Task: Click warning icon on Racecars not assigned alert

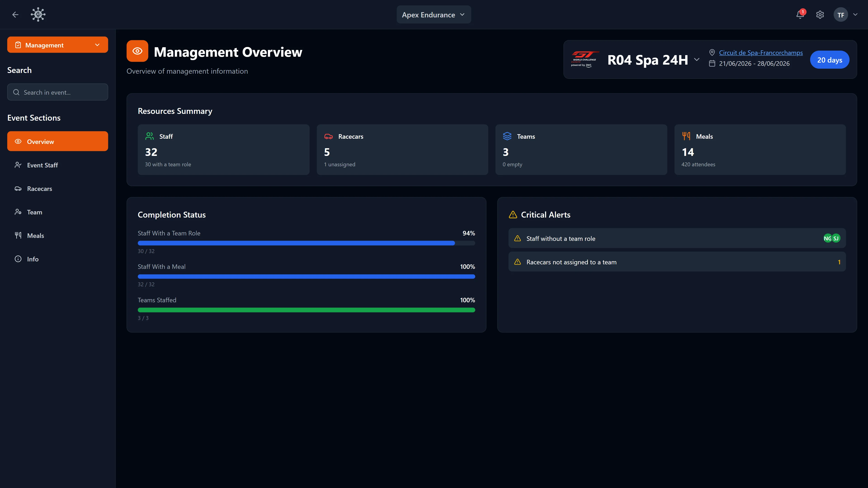Action: [518, 262]
